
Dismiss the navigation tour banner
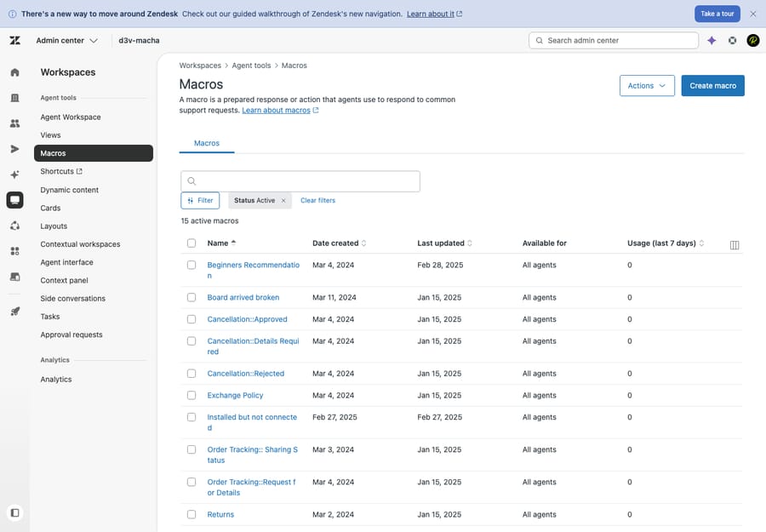pyautogui.click(x=753, y=14)
